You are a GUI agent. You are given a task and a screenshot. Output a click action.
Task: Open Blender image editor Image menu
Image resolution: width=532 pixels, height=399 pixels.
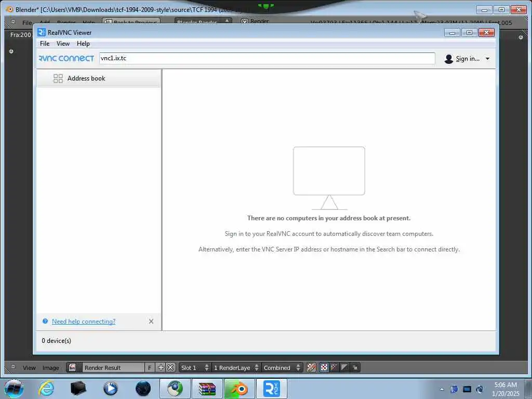click(x=50, y=368)
